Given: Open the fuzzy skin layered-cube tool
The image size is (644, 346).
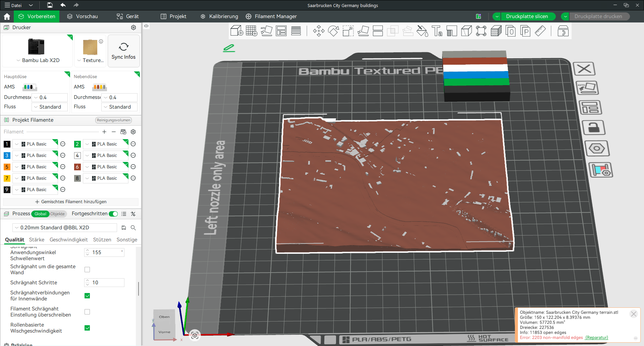Looking at the screenshot, I should (496, 31).
